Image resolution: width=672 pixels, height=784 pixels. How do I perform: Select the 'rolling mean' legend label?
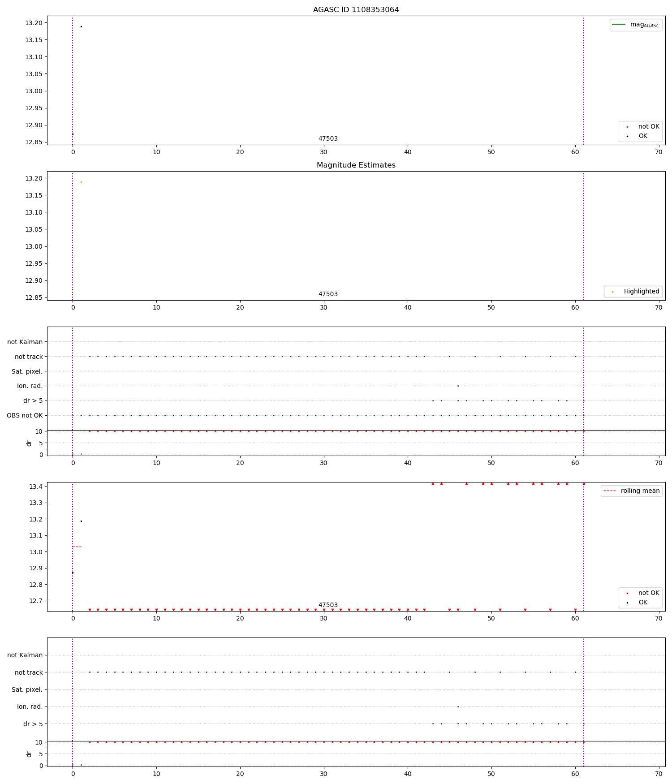(640, 491)
